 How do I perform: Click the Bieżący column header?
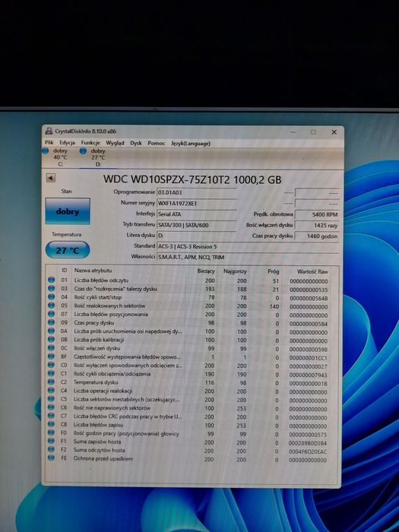coord(206,271)
